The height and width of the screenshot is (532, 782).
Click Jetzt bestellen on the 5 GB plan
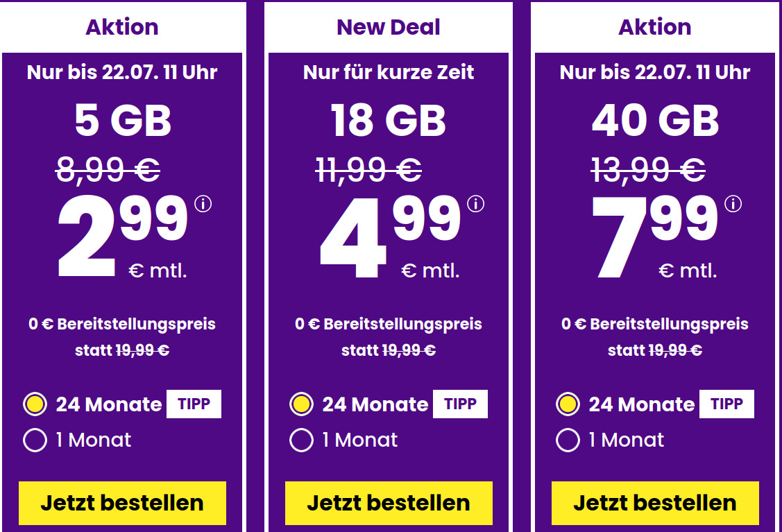coord(122,501)
